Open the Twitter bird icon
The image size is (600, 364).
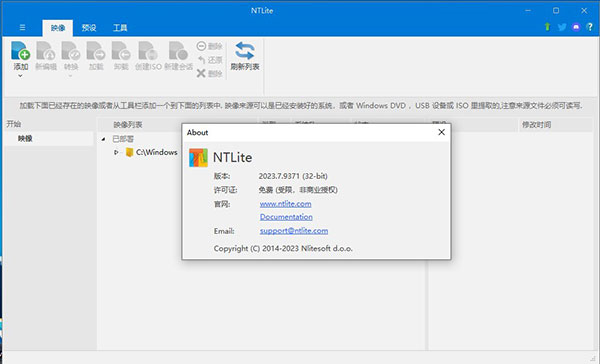click(x=562, y=27)
